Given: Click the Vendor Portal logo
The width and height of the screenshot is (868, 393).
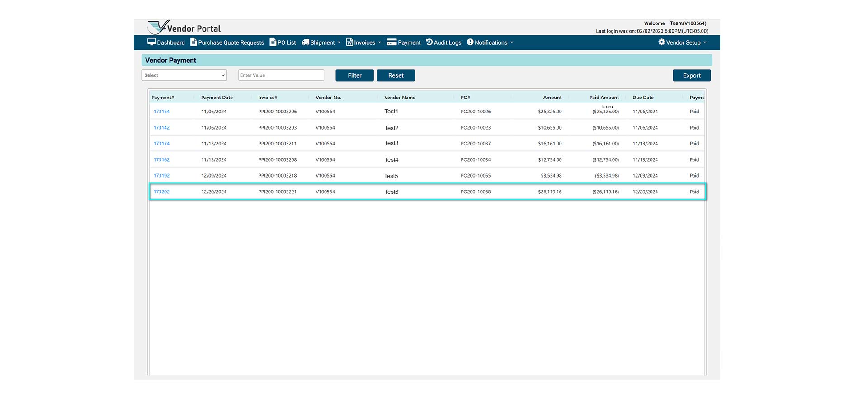Looking at the screenshot, I should click(184, 27).
